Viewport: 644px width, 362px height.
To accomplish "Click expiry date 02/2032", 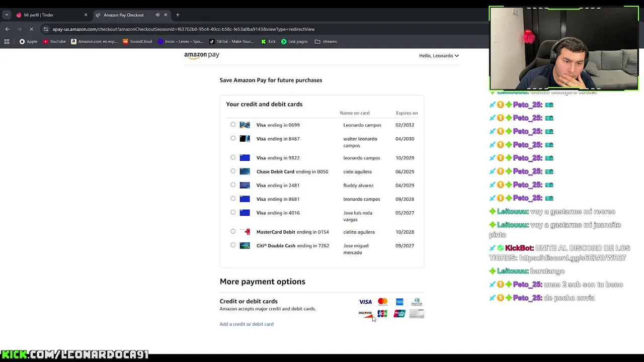I will coord(405,125).
